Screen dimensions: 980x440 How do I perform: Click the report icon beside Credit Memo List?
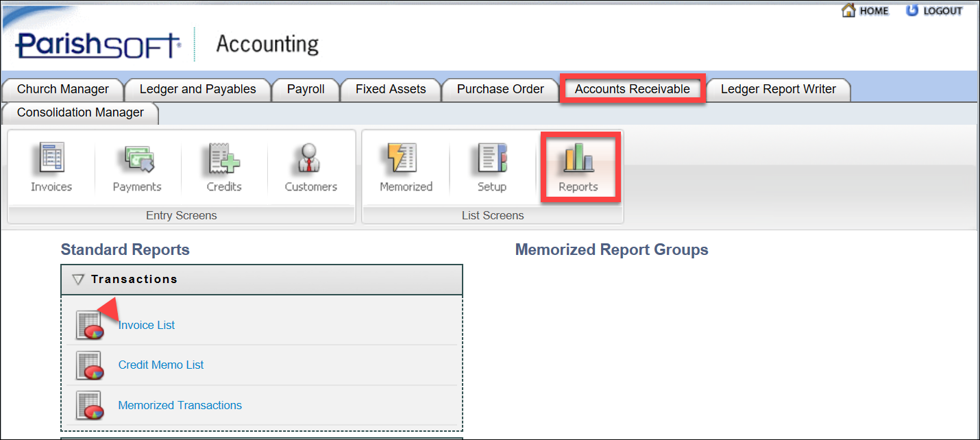point(90,365)
